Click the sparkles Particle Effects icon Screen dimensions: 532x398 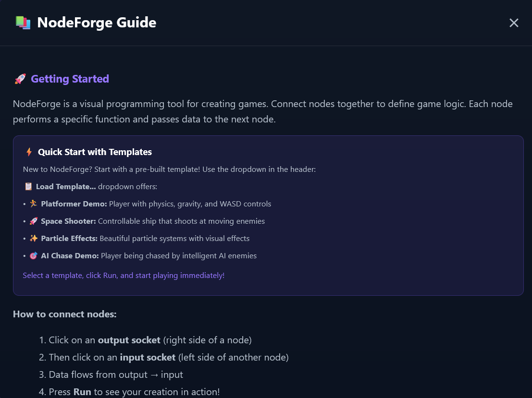point(33,239)
